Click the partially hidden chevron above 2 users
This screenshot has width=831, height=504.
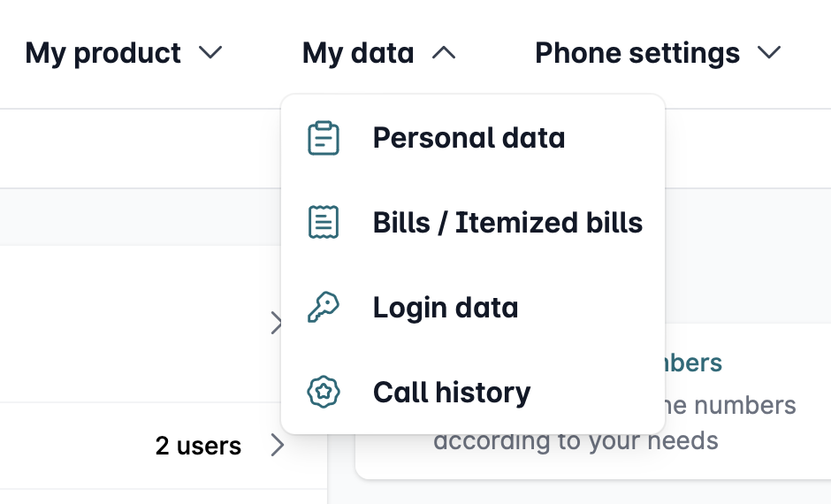coord(275,323)
